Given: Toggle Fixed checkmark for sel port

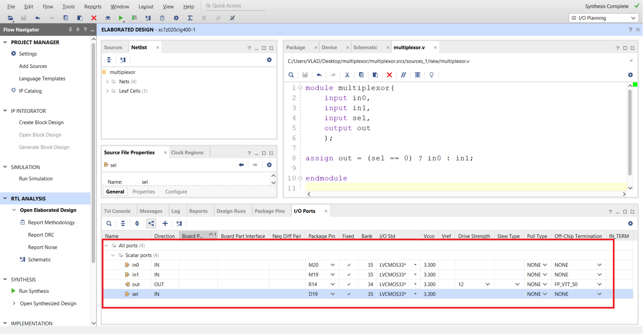Looking at the screenshot, I should coord(349,294).
